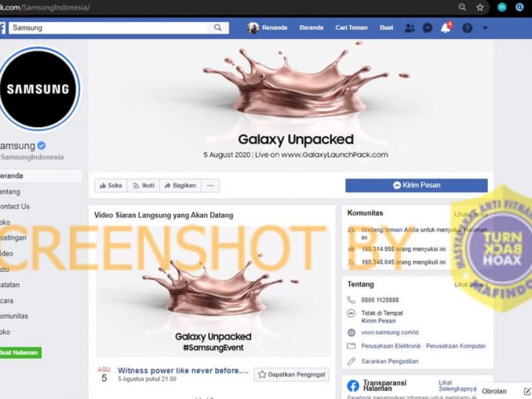Image resolution: width=532 pixels, height=399 pixels.
Task: Open Renanda profile link
Action: point(275,27)
